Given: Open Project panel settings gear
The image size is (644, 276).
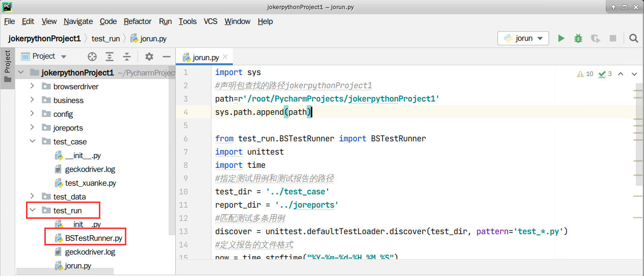Looking at the screenshot, I should pos(149,57).
